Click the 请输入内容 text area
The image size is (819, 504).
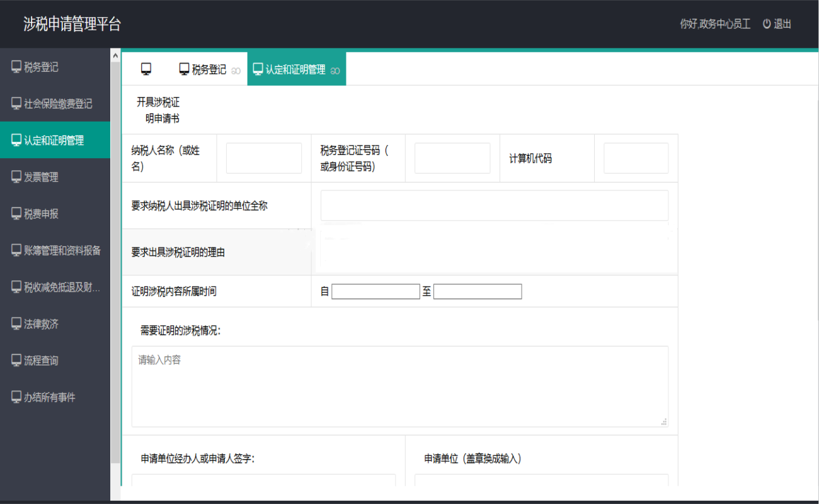[400, 386]
